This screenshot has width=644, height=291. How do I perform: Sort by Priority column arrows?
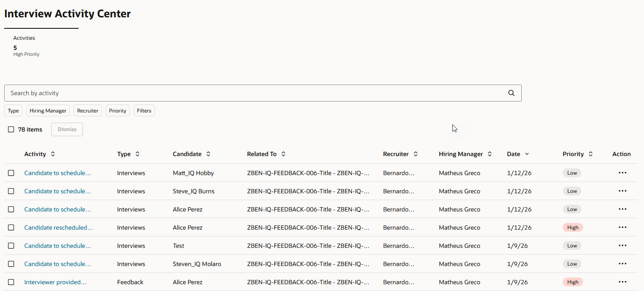pos(590,154)
